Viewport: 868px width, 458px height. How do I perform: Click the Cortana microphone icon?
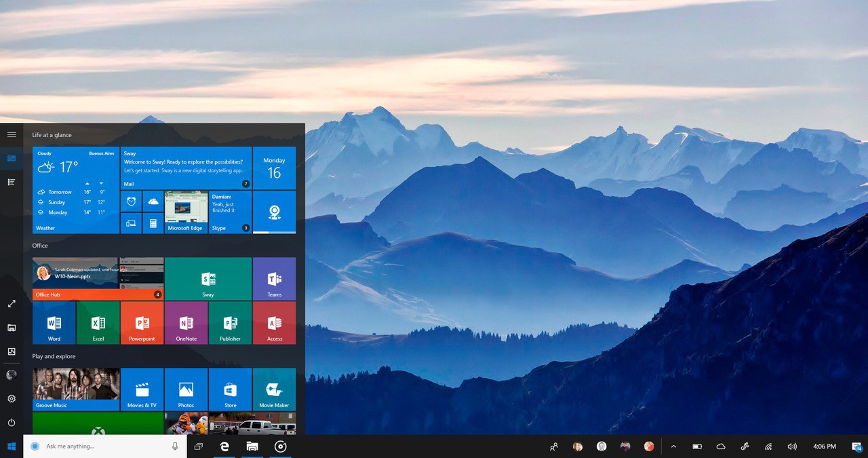175,446
